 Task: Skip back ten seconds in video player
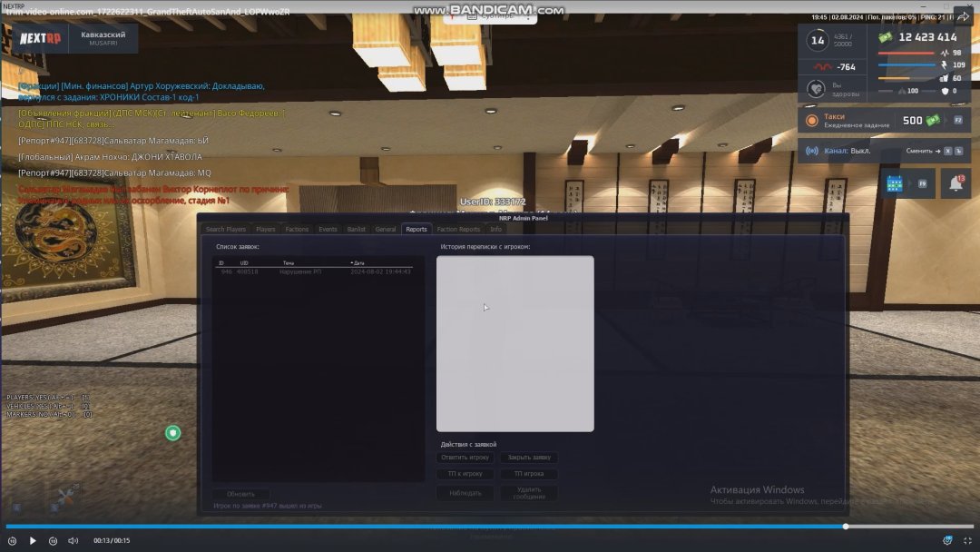12,541
